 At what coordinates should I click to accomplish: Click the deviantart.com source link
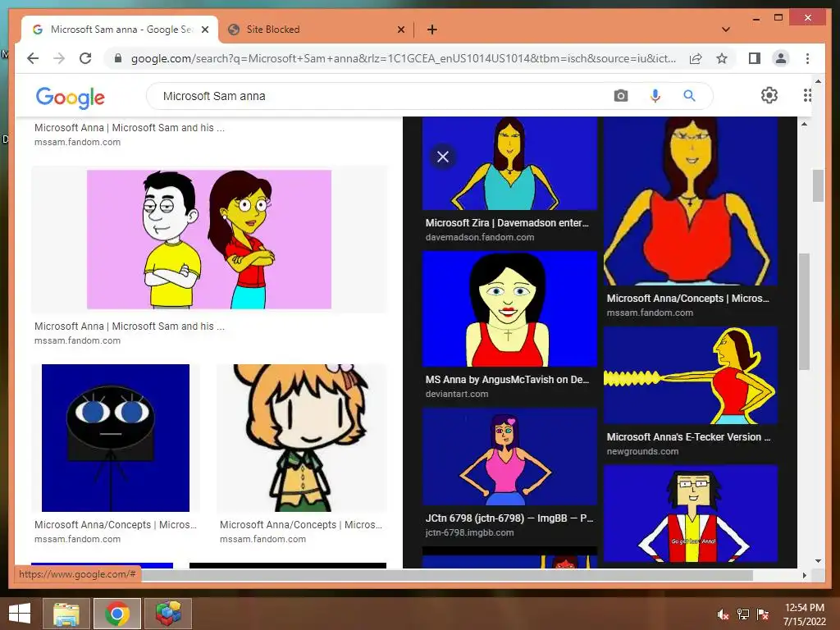tap(456, 394)
